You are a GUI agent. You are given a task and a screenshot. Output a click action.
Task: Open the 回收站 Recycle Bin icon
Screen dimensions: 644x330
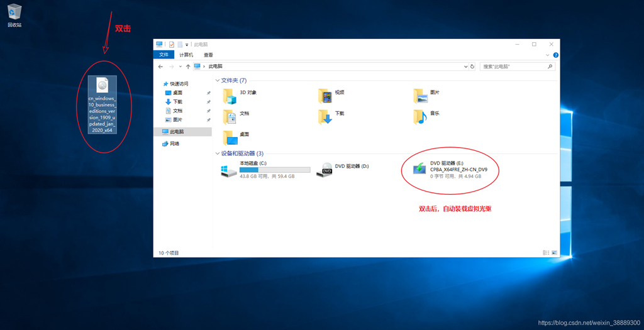point(14,13)
